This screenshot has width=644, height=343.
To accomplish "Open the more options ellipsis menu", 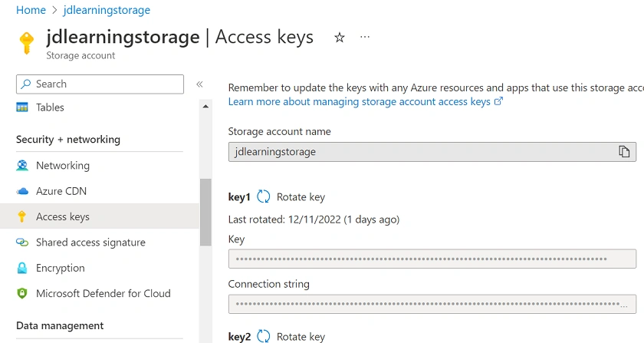I will point(365,37).
